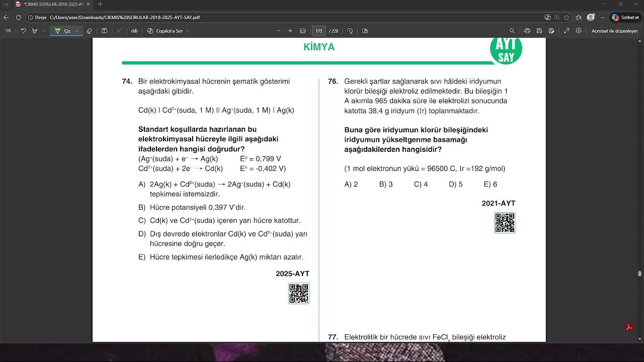644x362 pixels.
Task: Click the "2025-AYT" label
Action: [292, 274]
